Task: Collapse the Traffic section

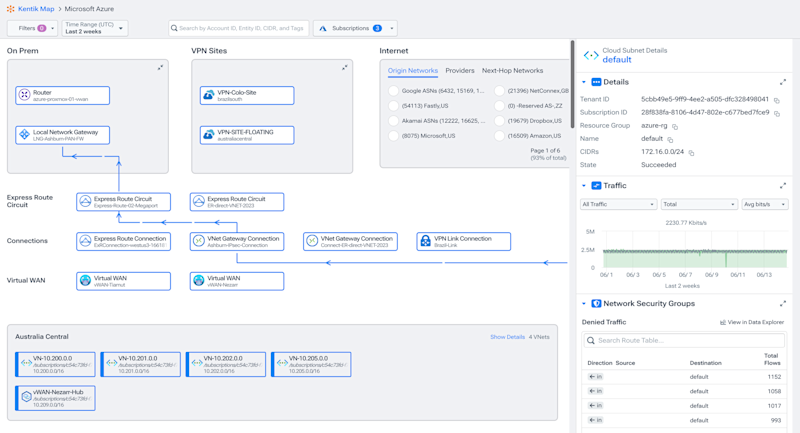Action: 584,186
